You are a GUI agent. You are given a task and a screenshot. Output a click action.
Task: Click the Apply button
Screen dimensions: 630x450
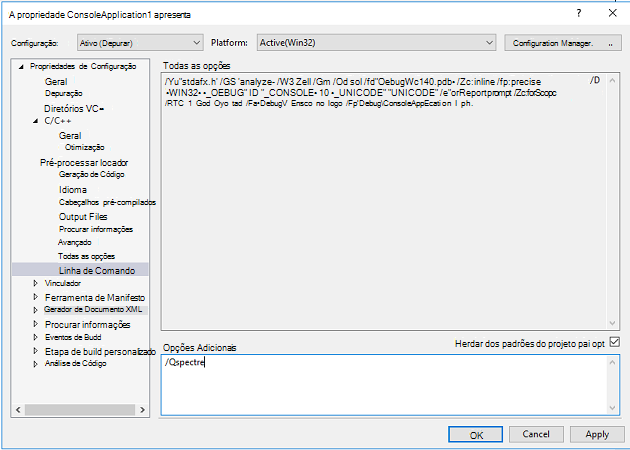pyautogui.click(x=597, y=434)
